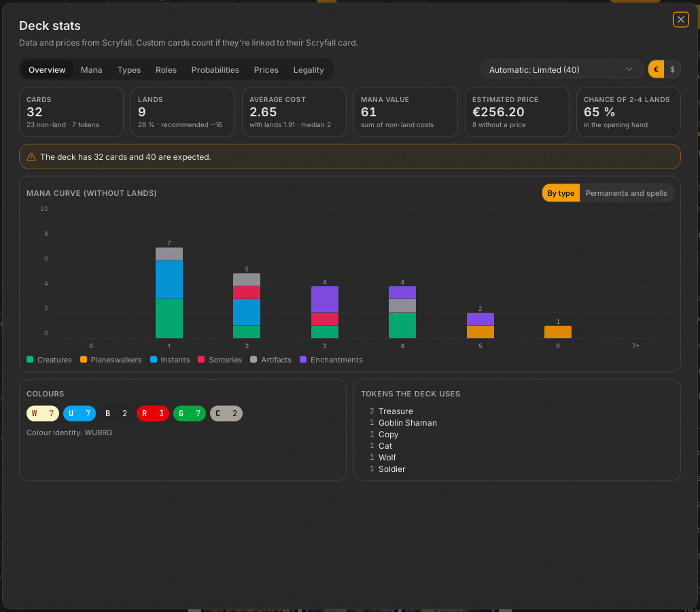The height and width of the screenshot is (612, 700).
Task: Click the Colour identity: WUBRG text
Action: (69, 432)
